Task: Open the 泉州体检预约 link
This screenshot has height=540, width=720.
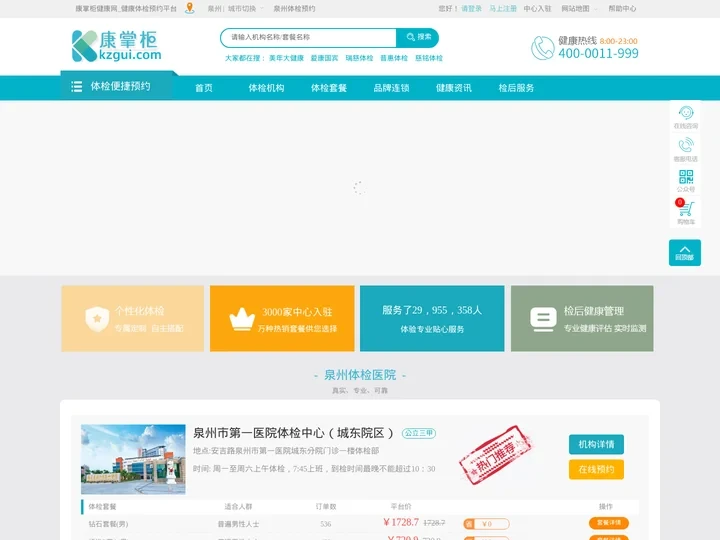Action: [294, 9]
